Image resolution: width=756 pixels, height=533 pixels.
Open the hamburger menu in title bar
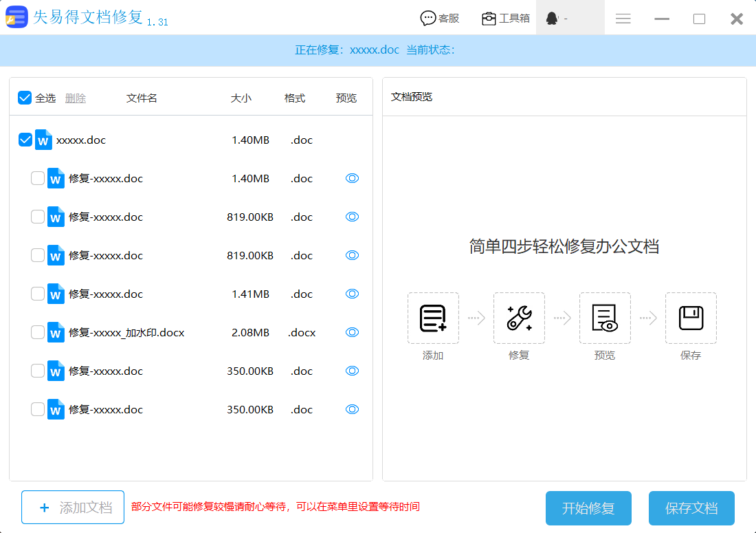(x=623, y=19)
